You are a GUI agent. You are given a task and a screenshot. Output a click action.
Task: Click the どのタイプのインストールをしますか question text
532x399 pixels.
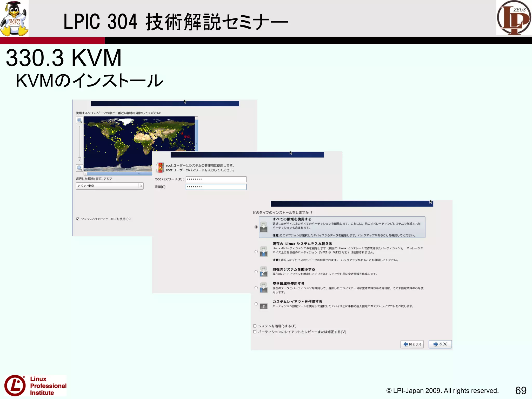point(282,212)
